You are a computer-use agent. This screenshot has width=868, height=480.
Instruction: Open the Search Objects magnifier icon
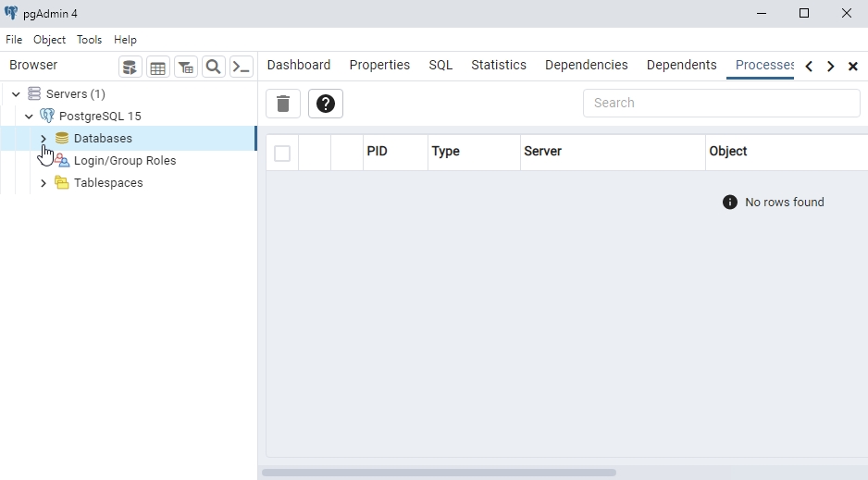coord(214,67)
